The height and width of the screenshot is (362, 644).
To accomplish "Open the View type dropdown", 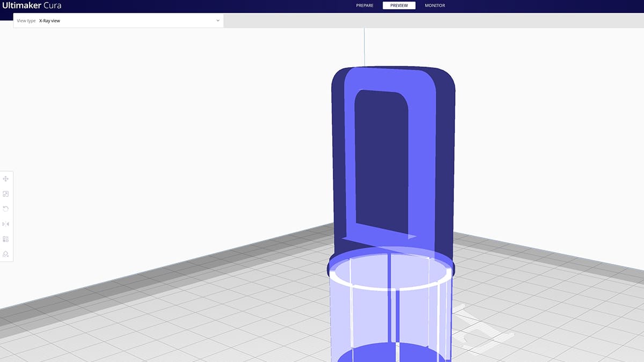I will (118, 20).
